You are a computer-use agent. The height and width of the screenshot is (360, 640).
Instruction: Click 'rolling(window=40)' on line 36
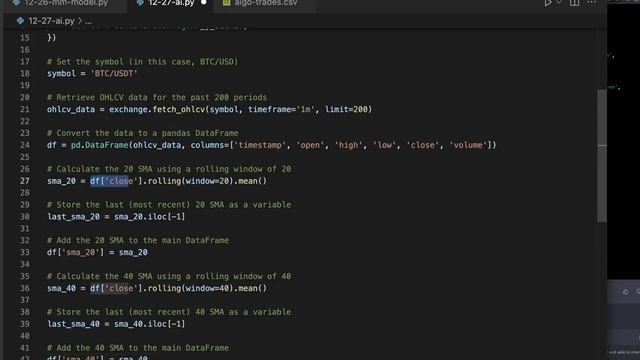coord(190,288)
